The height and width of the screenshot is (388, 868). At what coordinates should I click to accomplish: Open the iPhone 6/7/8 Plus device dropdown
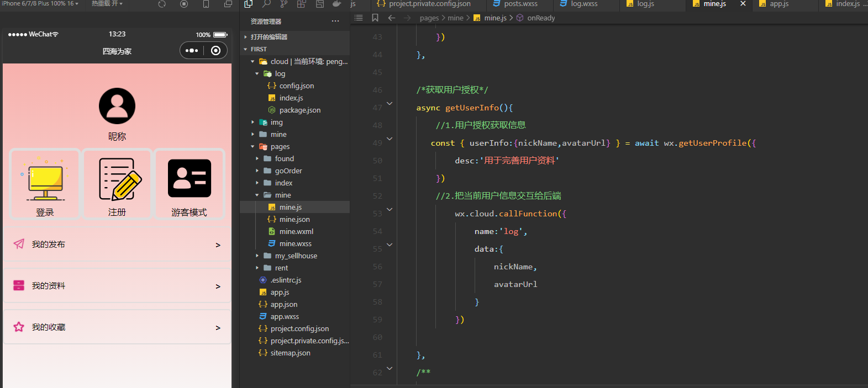coord(39,3)
